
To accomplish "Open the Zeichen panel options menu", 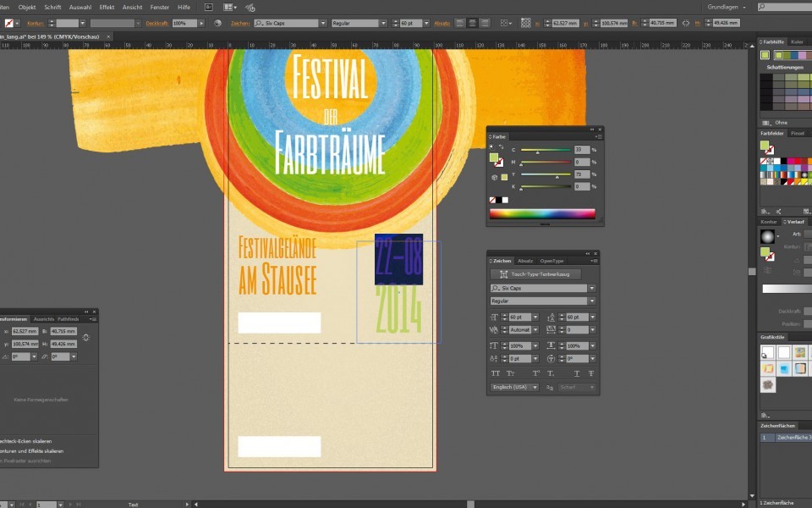I will pos(594,261).
